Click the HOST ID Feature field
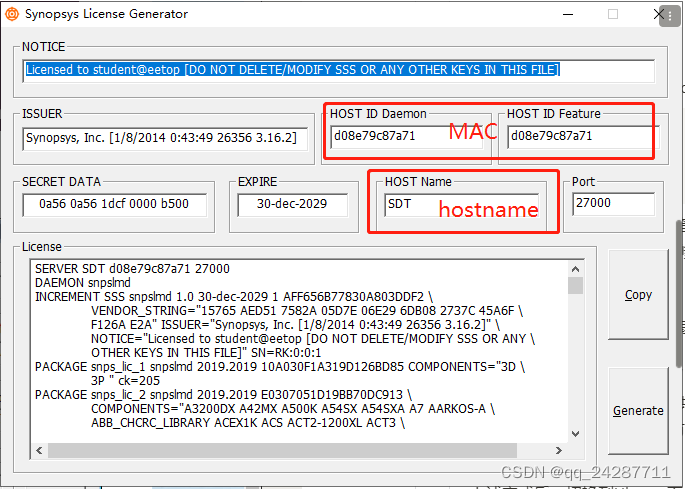The height and width of the screenshot is (490, 686). pyautogui.click(x=584, y=137)
